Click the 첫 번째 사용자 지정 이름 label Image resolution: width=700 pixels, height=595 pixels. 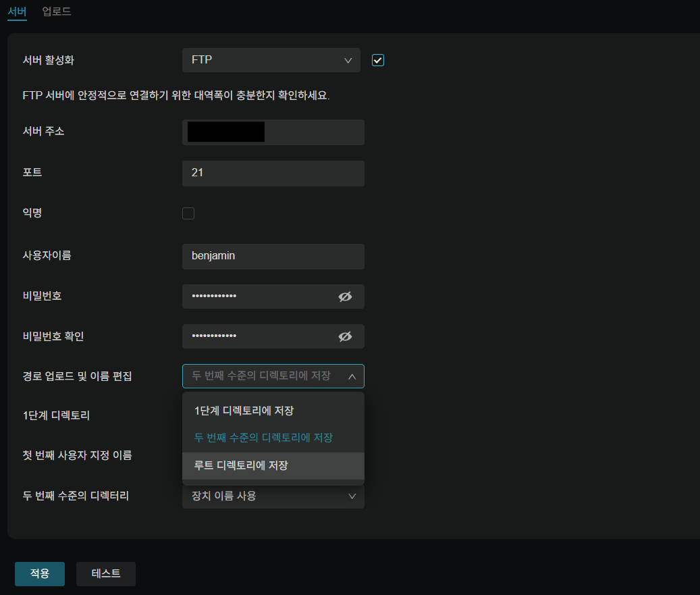[x=77, y=456]
